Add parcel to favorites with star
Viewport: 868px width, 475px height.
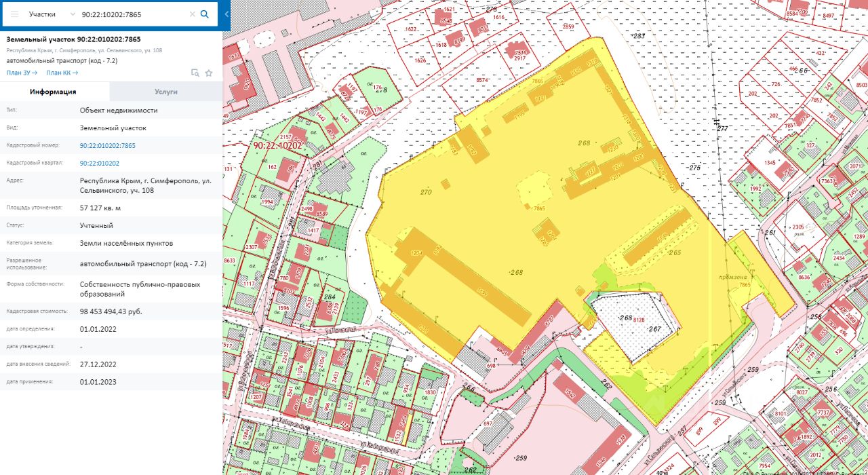(x=209, y=73)
